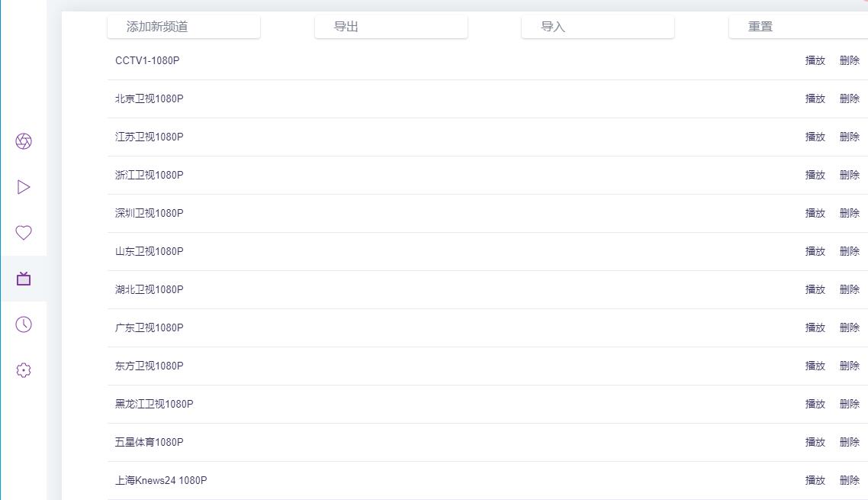Open the gear settings sidebar icon
The image size is (868, 500).
tap(23, 370)
